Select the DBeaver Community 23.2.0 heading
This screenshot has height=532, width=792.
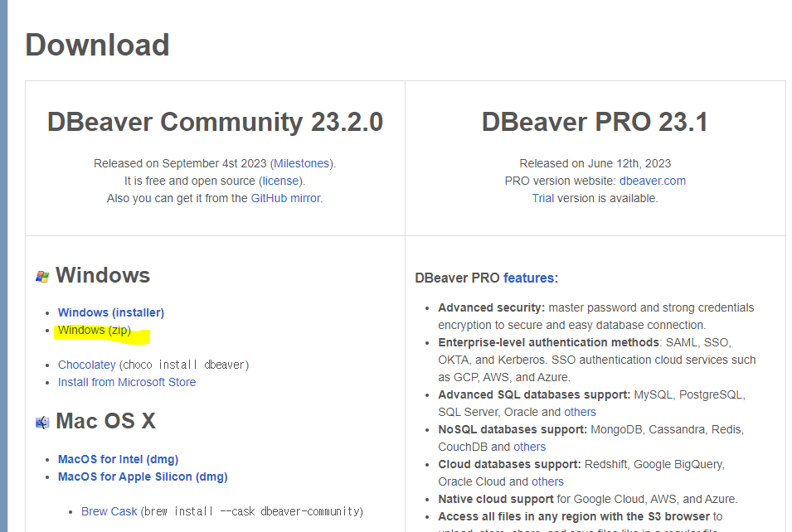click(x=215, y=122)
